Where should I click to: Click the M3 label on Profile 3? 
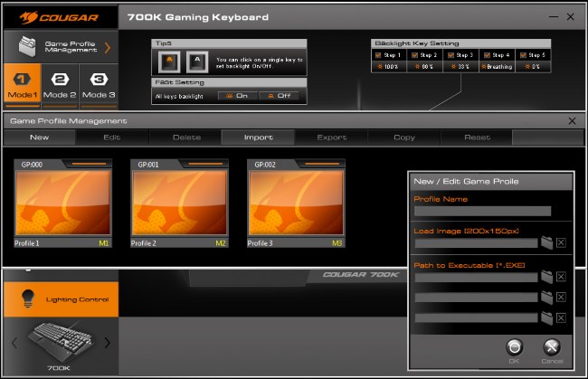337,243
